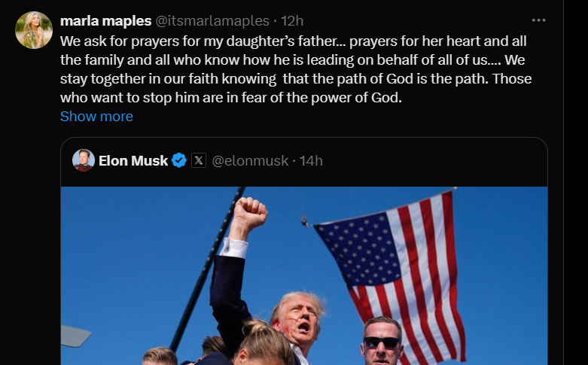This screenshot has width=588, height=365.
Task: Open the @elonmusk handle in quoted post
Action: pos(251,160)
